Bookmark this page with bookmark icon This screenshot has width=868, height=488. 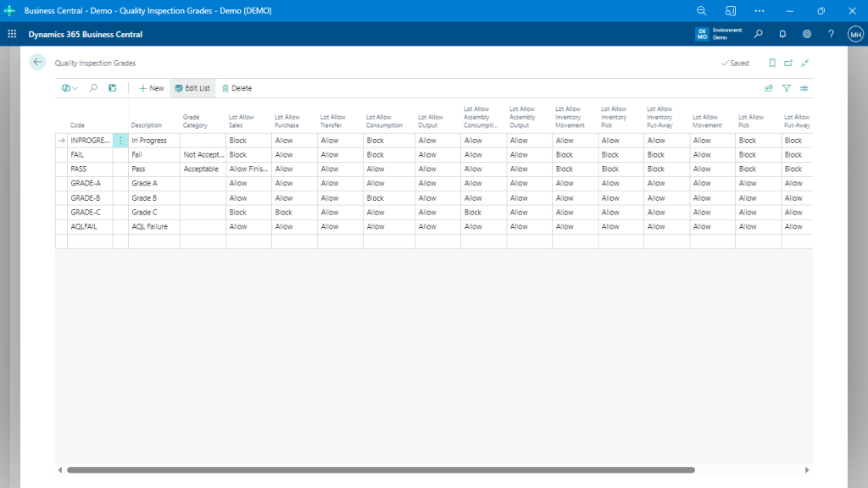tap(771, 63)
